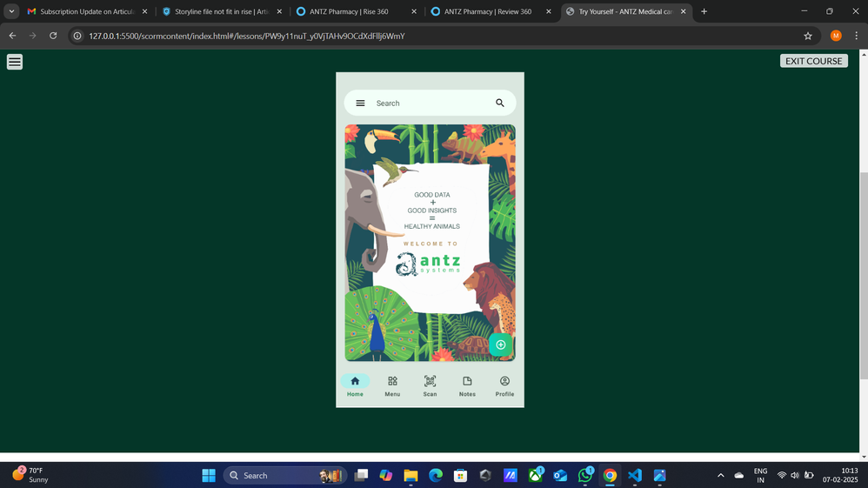This screenshot has height=488, width=868.
Task: Go forward in browser history
Action: pos(33,36)
